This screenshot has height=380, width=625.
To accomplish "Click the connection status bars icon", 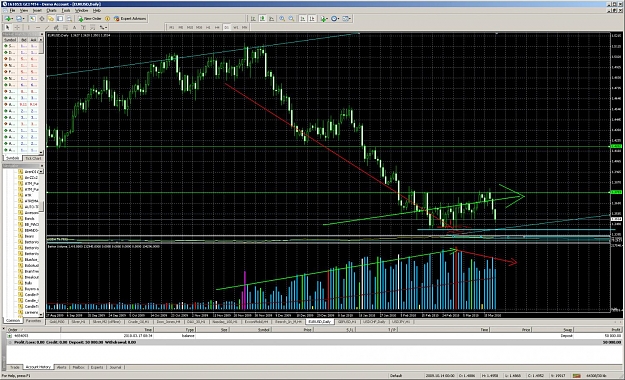I will [x=576, y=375].
